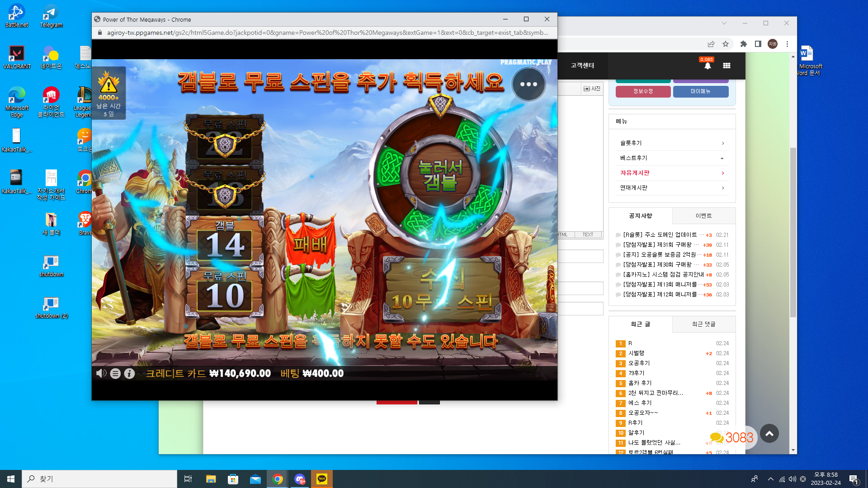Switch to the 최근 댓글 tab
This screenshot has width=868, height=488.
point(704,324)
